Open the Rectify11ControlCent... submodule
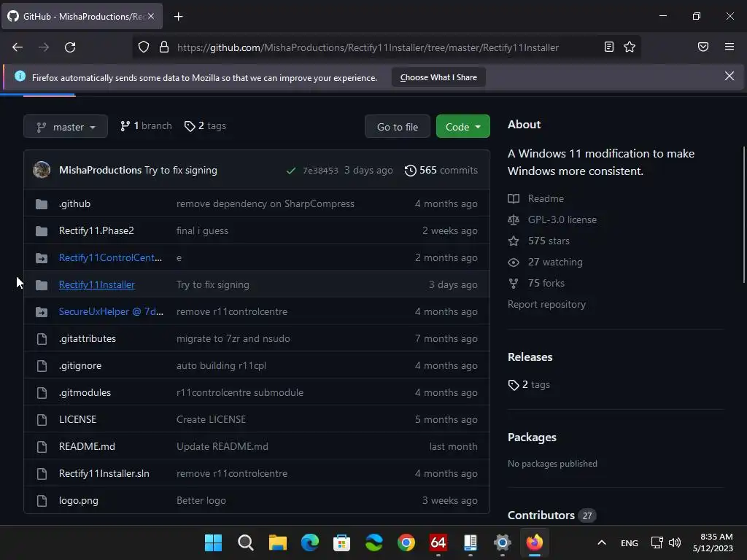The height and width of the screenshot is (560, 747). pyautogui.click(x=111, y=257)
